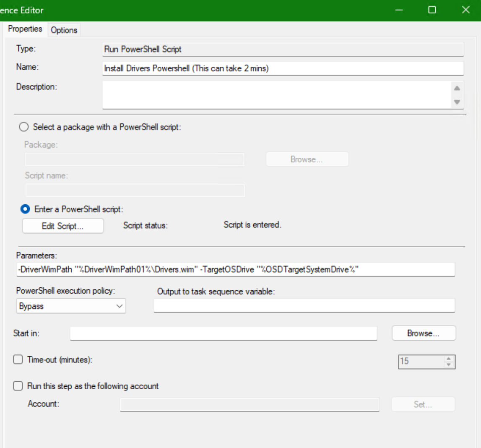The width and height of the screenshot is (481, 448).
Task: Click the time-out spinner up arrow
Action: [x=449, y=359]
